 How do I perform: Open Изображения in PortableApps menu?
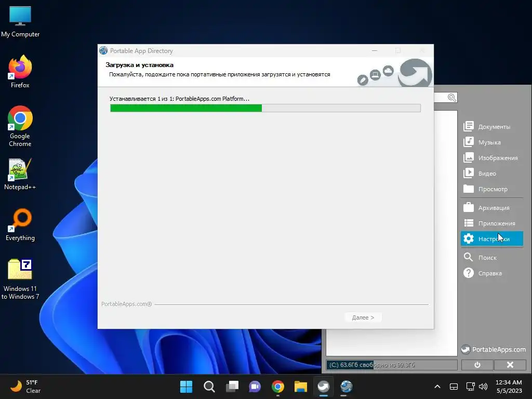491,158
